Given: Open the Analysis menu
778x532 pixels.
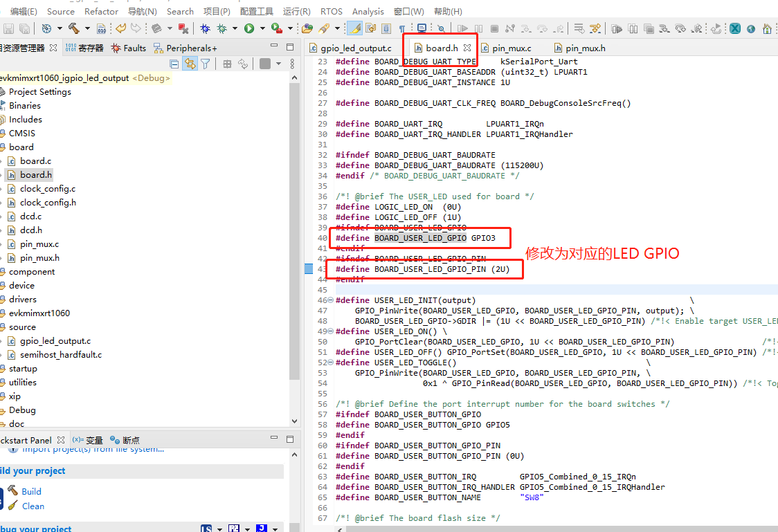Looking at the screenshot, I should pos(368,11).
